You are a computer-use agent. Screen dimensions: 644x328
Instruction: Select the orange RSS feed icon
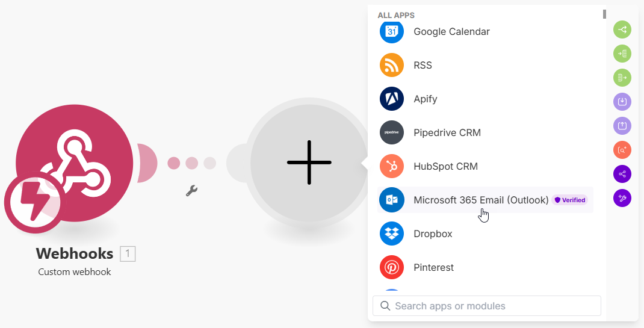(x=392, y=65)
